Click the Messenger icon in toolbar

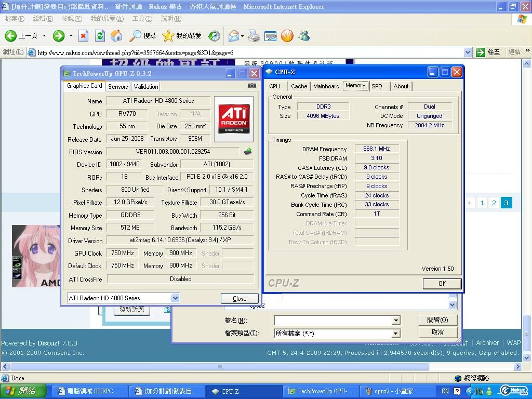click(x=304, y=35)
